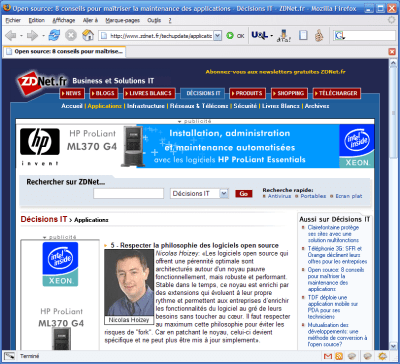This screenshot has height=364, width=400.
Task: Open the Outils menu
Action: pos(154,20)
